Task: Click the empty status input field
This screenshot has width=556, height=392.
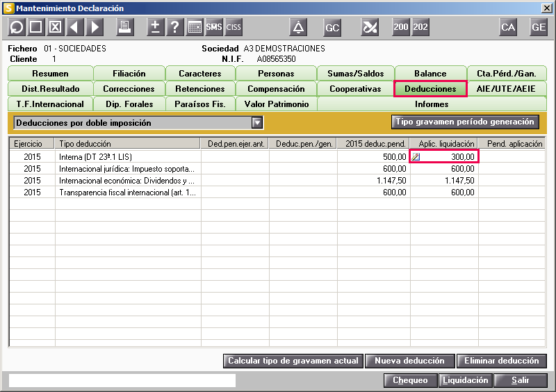Action: click(x=122, y=380)
